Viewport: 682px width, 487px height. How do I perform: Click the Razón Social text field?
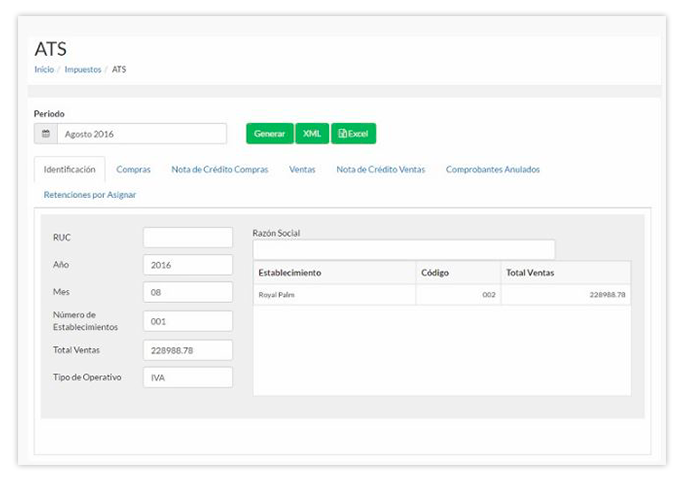pos(403,249)
